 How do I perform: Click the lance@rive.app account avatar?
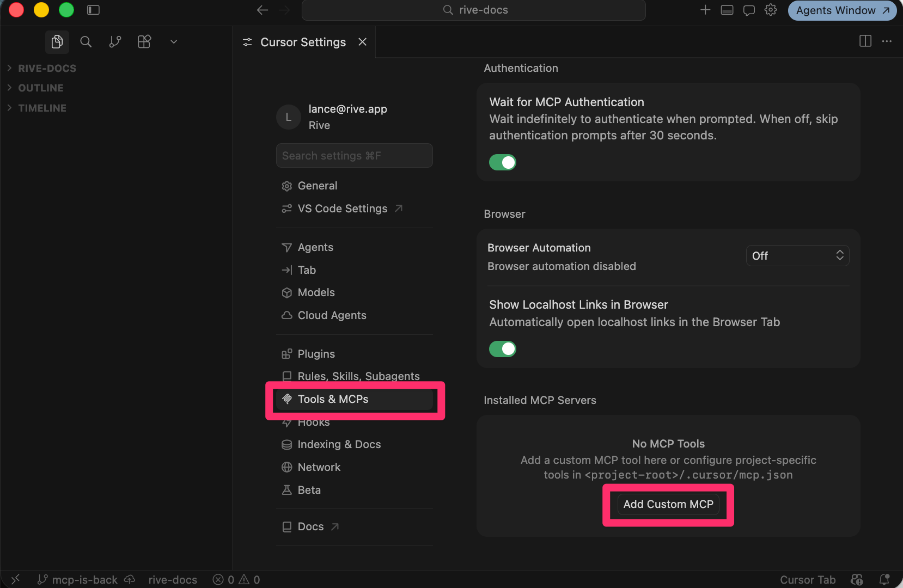(x=289, y=117)
